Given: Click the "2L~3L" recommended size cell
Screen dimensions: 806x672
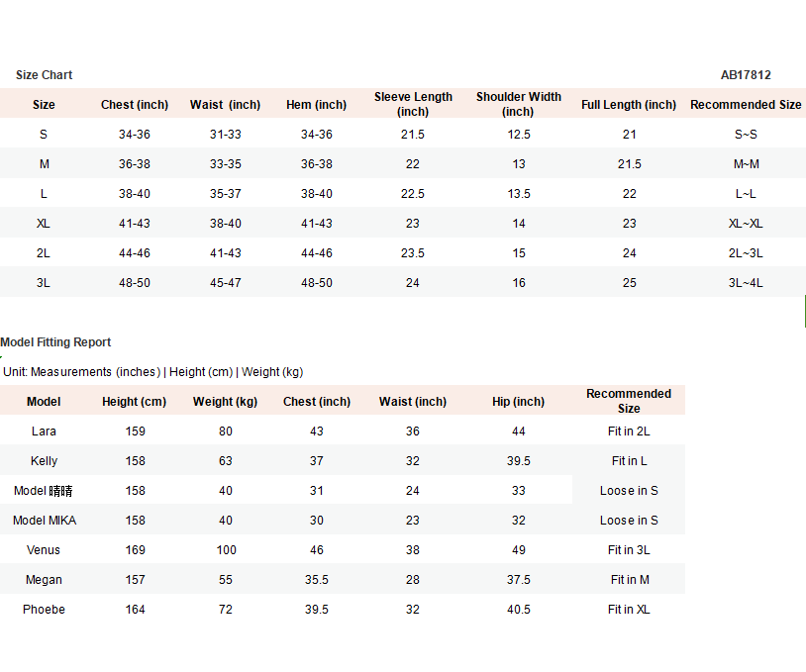Looking at the screenshot, I should 746,253.
